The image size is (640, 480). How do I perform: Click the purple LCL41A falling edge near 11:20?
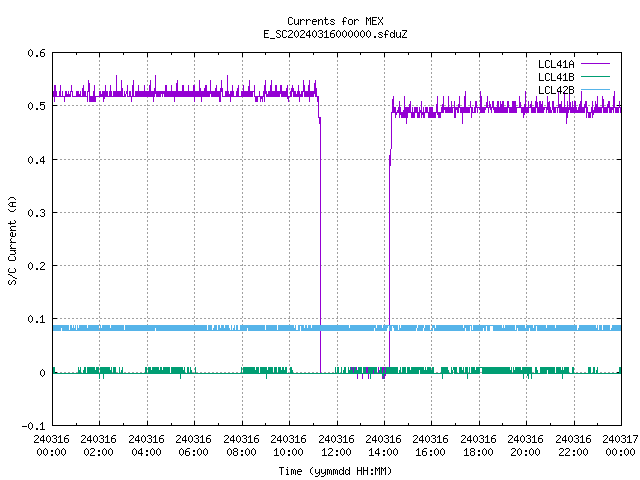click(320, 245)
